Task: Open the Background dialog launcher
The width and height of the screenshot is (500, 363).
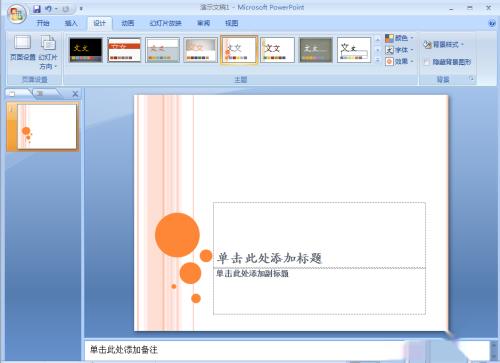Action: 471,79
